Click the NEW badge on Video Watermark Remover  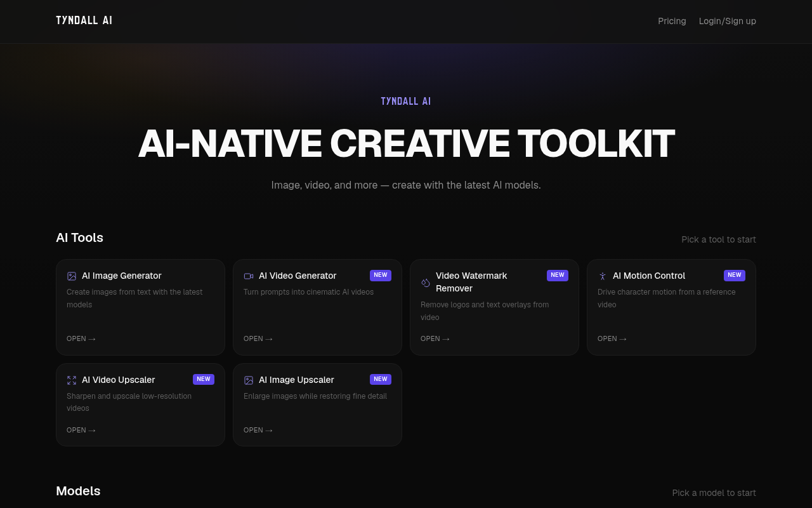click(x=558, y=275)
